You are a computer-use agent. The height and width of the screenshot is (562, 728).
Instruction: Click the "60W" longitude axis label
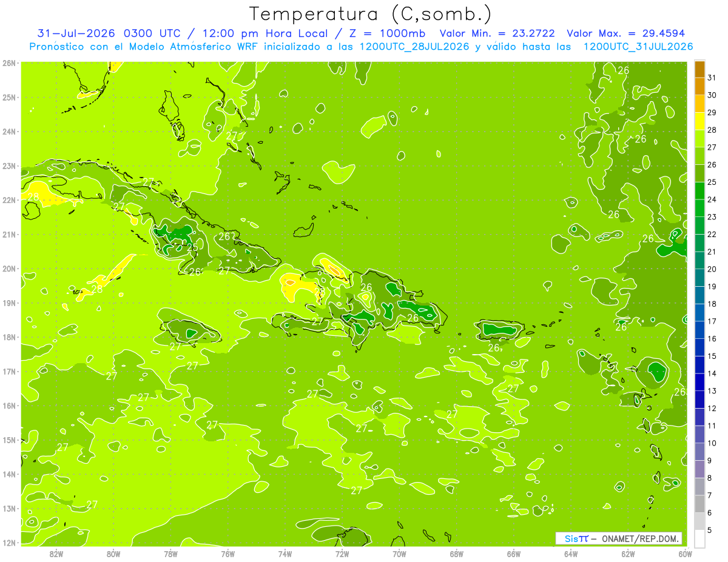point(686,554)
